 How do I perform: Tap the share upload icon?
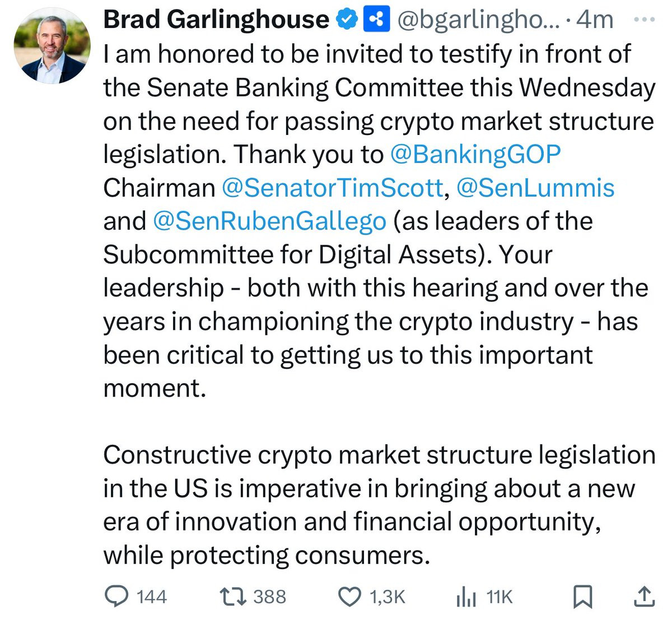pyautogui.click(x=644, y=597)
